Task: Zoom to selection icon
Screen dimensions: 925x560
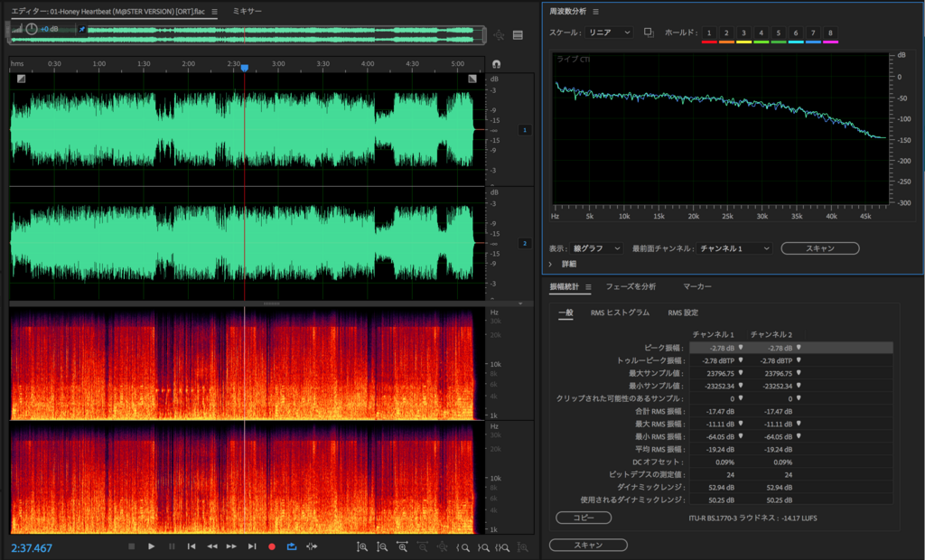Action: point(502,547)
